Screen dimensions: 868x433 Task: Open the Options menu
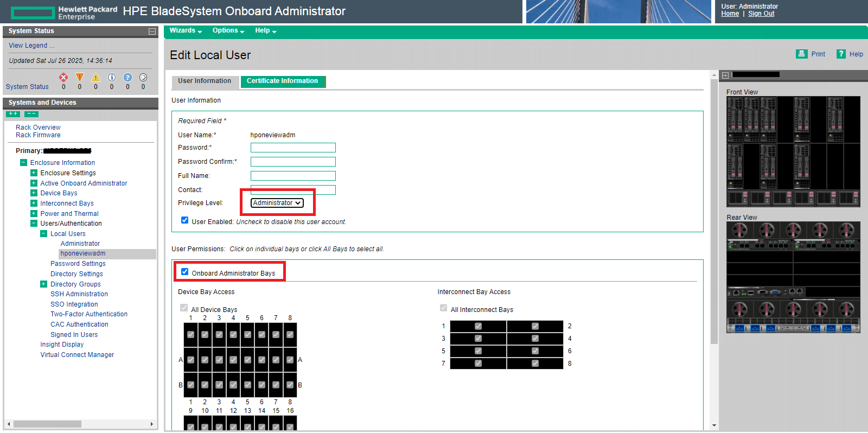tap(228, 31)
